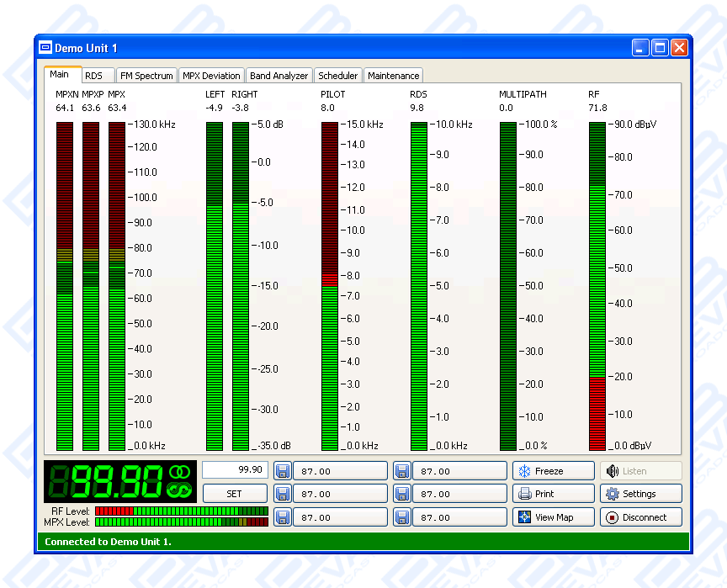Click the save icon for the top-left preset
The width and height of the screenshot is (727, 588).
(x=283, y=471)
